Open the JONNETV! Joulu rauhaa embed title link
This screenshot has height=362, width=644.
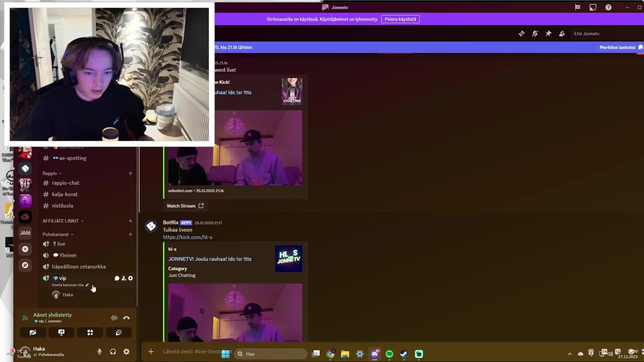(x=210, y=259)
